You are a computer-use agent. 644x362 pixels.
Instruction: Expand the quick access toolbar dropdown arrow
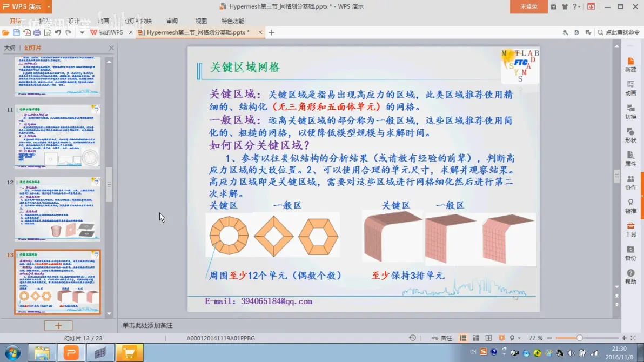(x=82, y=32)
